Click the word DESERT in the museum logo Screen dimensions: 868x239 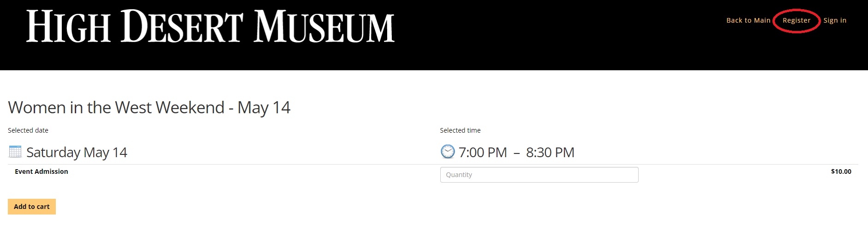pos(182,26)
